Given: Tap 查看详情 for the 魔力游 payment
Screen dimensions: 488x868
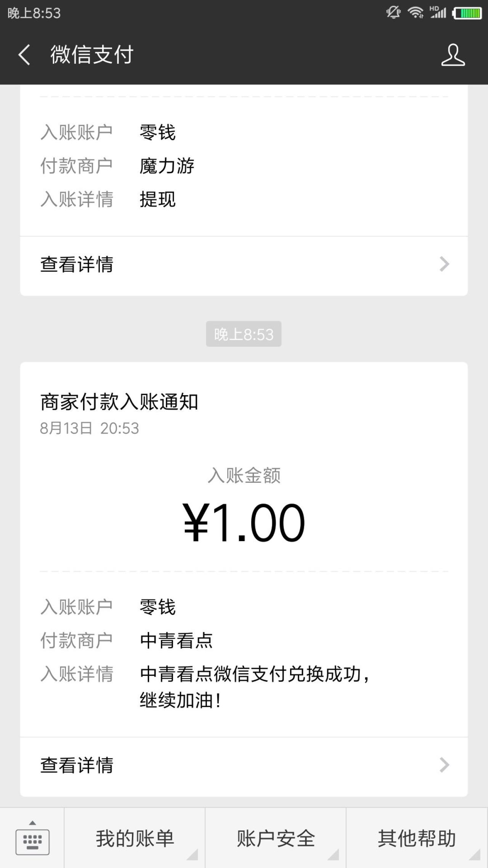Looking at the screenshot, I should (77, 264).
